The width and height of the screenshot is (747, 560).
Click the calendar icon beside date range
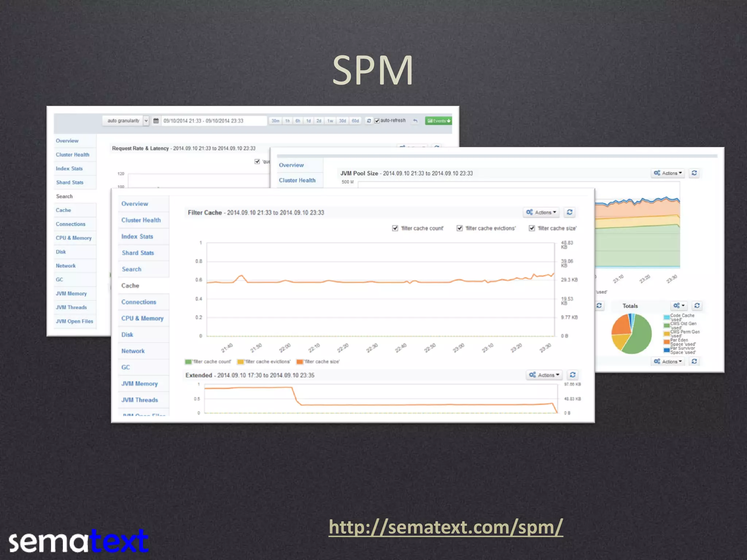[x=156, y=121]
